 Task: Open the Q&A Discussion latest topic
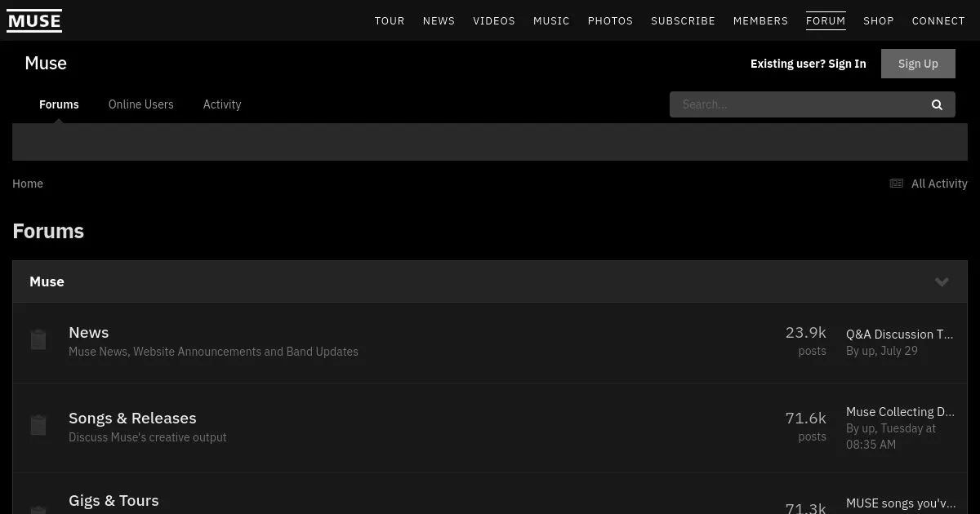(900, 334)
